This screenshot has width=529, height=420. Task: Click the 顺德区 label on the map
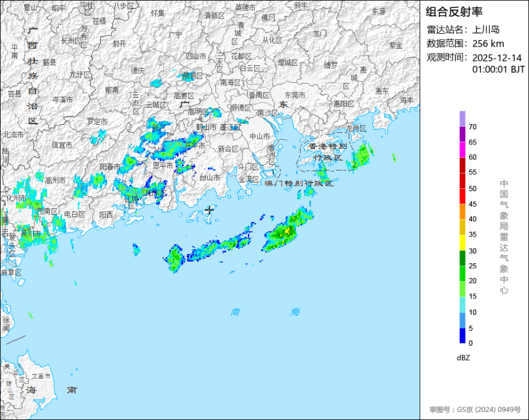point(241,108)
